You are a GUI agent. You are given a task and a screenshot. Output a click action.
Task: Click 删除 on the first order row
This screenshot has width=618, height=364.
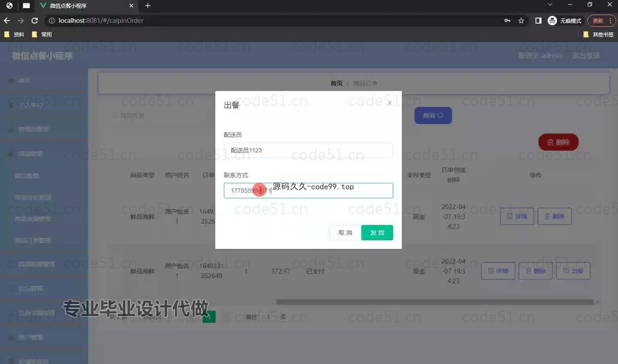point(554,216)
